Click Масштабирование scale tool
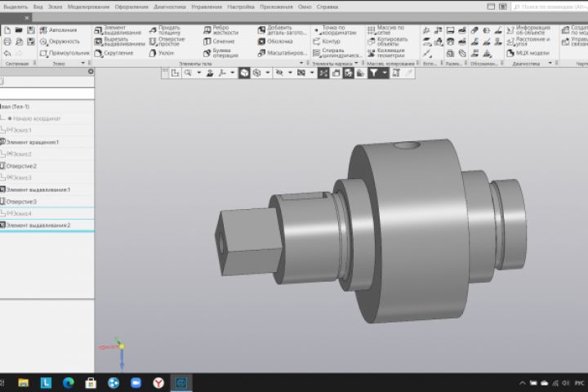Viewport: 588px width, 392px height. click(283, 53)
